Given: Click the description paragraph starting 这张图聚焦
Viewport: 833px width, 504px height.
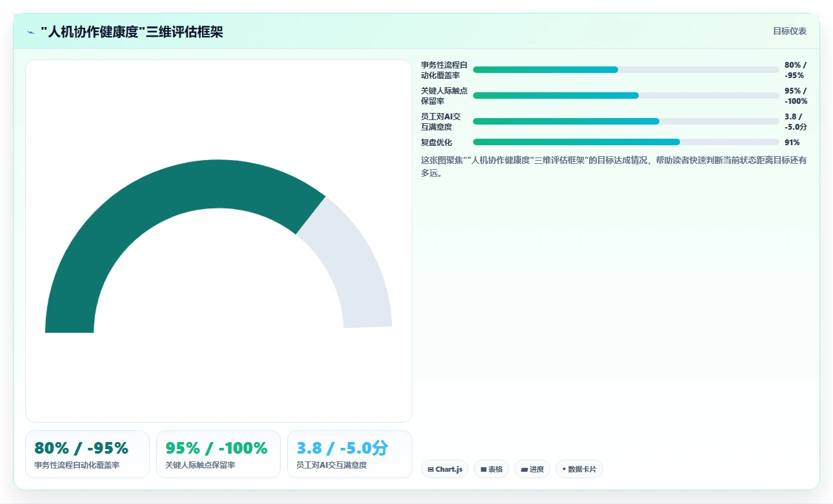Looking at the screenshot, I should 614,166.
